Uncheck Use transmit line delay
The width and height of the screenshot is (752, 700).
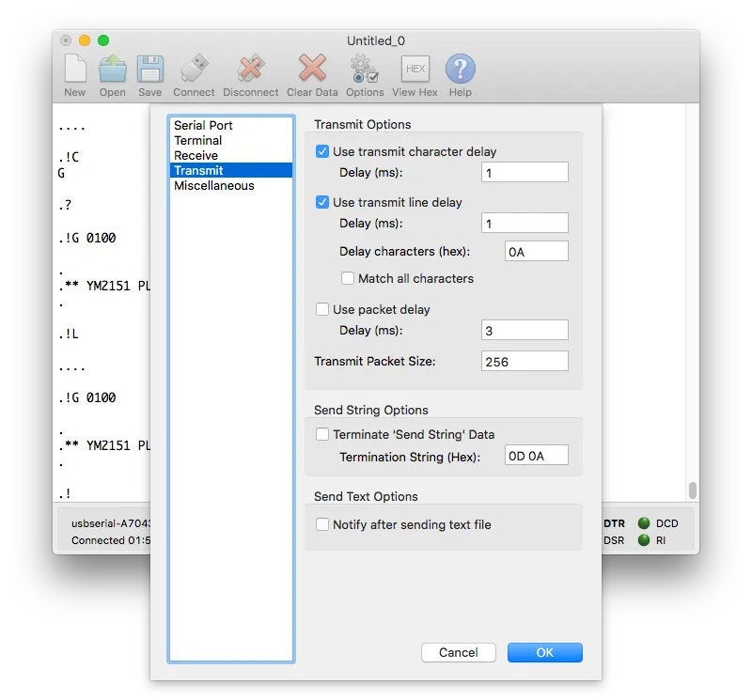322,202
